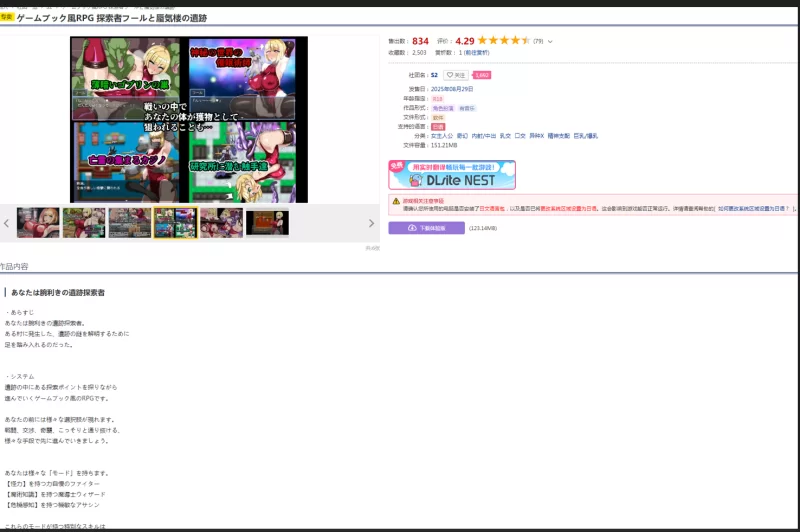Click the rating value 4.29
The width and height of the screenshot is (800, 532).
click(465, 41)
